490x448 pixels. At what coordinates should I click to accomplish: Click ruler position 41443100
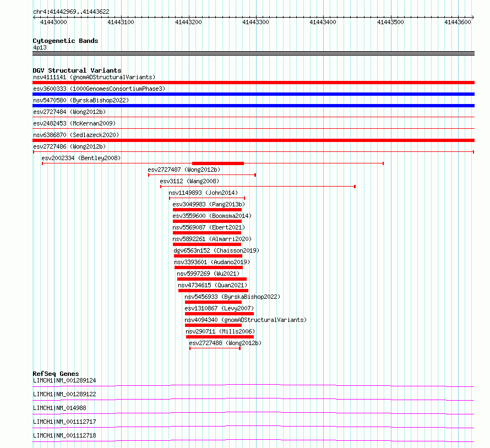(x=121, y=22)
